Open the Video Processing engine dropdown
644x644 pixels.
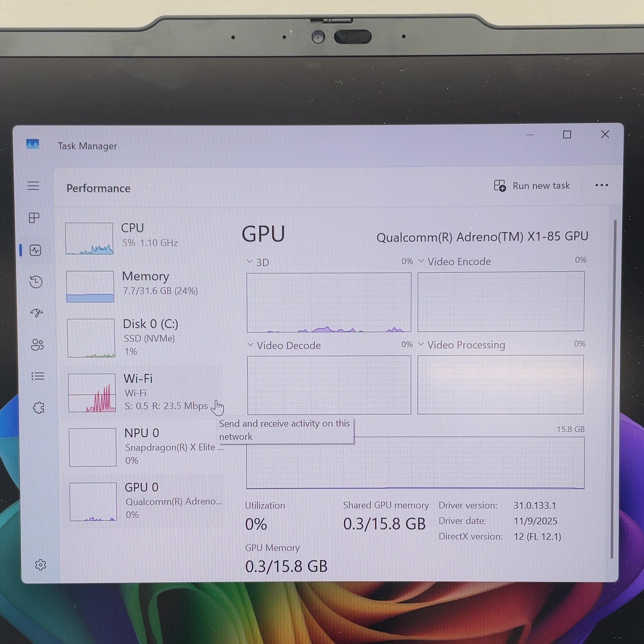(x=462, y=345)
